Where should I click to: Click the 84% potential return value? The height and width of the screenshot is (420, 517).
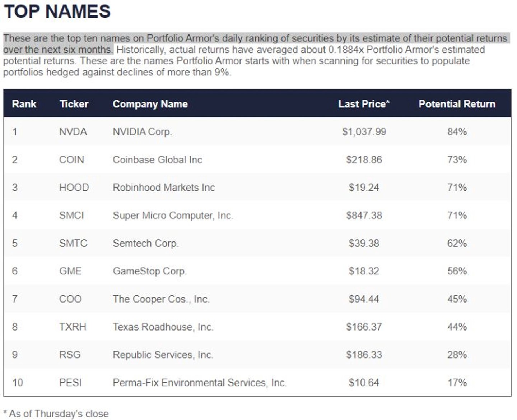tap(457, 132)
